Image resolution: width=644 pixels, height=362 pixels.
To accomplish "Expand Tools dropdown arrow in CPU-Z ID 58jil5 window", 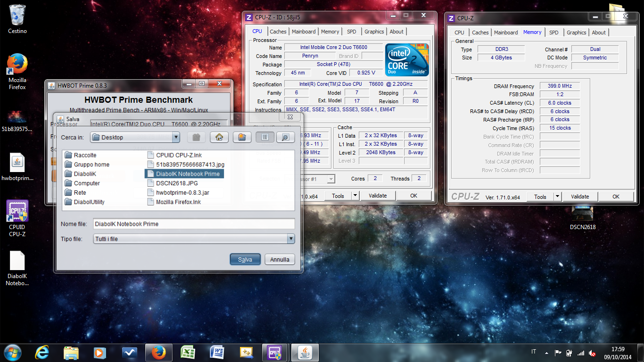I will coord(355,196).
